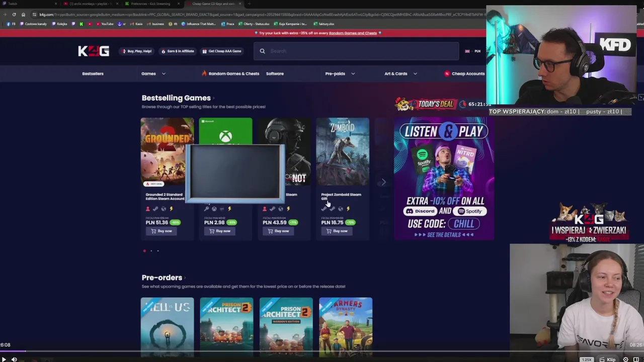Open the YouTube bookmark
Viewport: 644px width, 362px height.
point(105,24)
